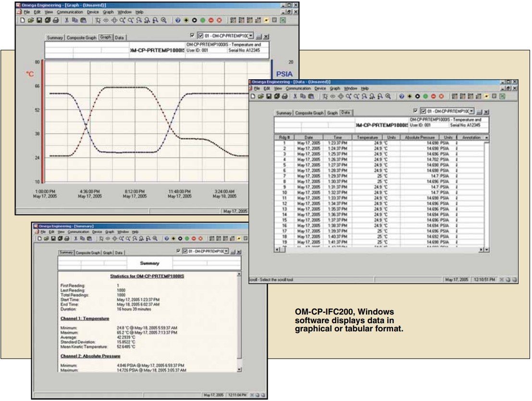
Task: Switch to Data tab in Summary window
Action: [119, 253]
